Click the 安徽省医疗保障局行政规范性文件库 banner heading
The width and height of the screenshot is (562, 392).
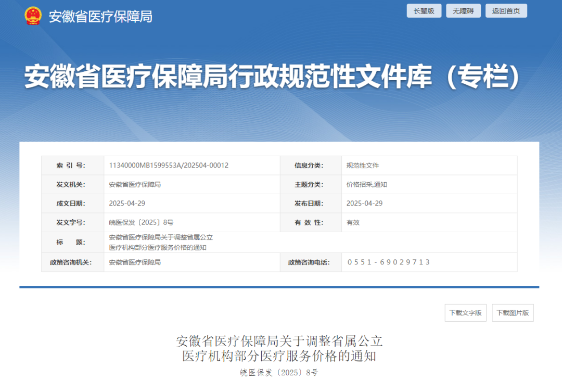pyautogui.click(x=272, y=77)
